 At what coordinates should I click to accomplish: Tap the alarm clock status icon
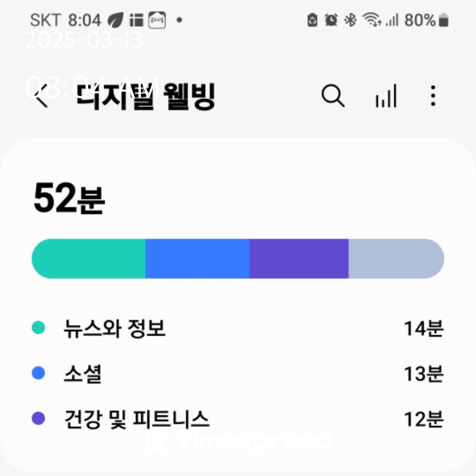[331, 20]
